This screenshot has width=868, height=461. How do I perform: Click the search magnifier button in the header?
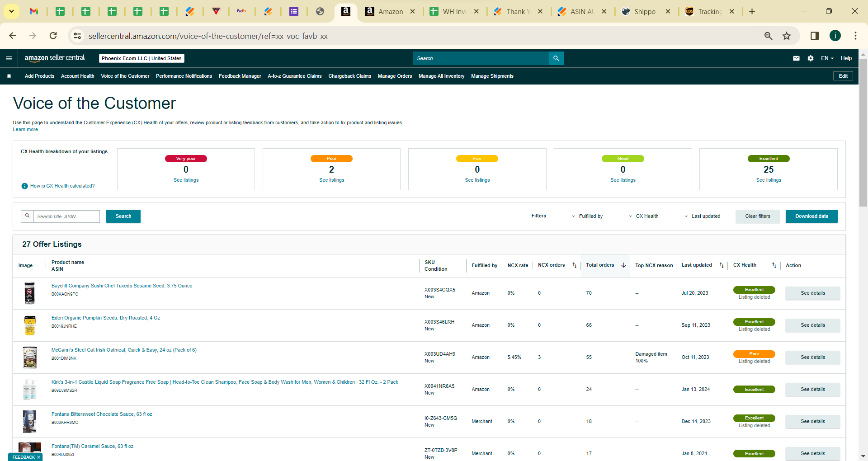(556, 58)
